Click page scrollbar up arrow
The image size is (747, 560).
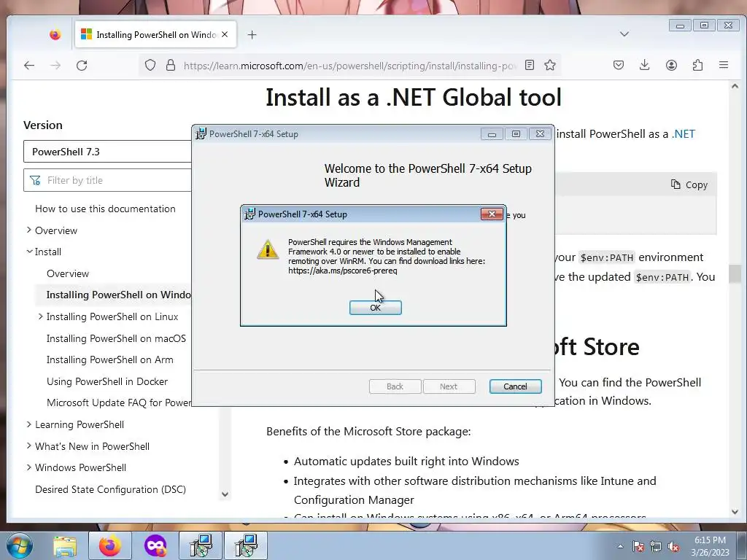click(735, 86)
